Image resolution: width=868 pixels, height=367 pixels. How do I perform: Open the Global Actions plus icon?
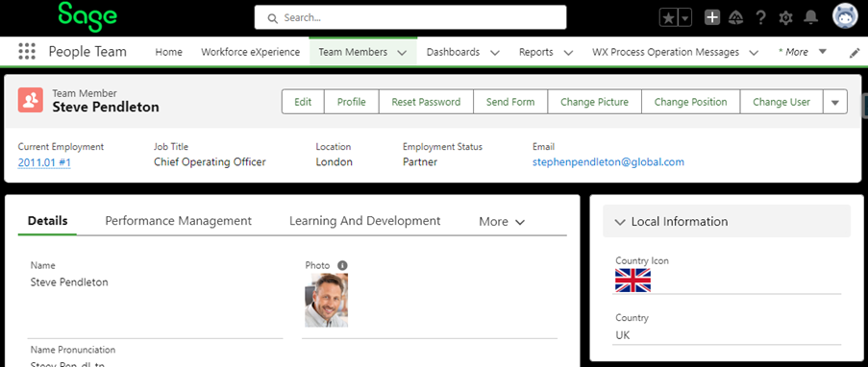pyautogui.click(x=712, y=17)
